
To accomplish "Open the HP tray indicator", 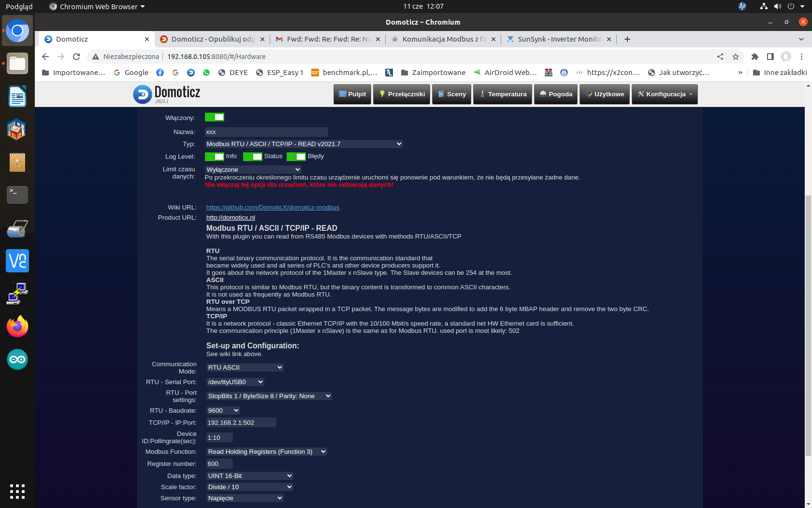I will [742, 6].
